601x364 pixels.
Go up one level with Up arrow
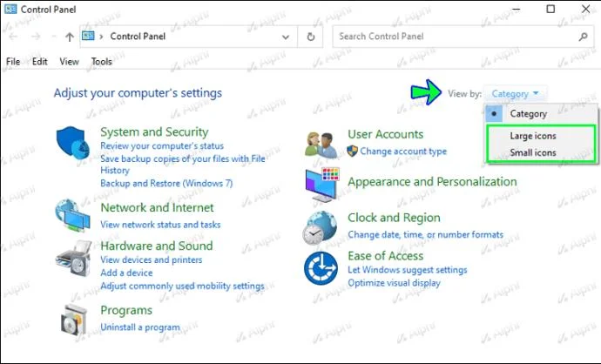tap(70, 37)
